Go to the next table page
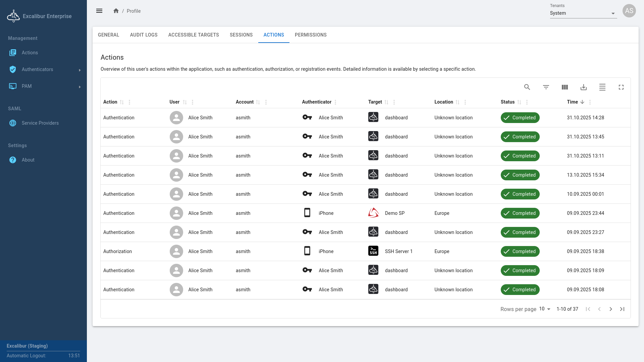The height and width of the screenshot is (362, 644). pyautogui.click(x=610, y=309)
